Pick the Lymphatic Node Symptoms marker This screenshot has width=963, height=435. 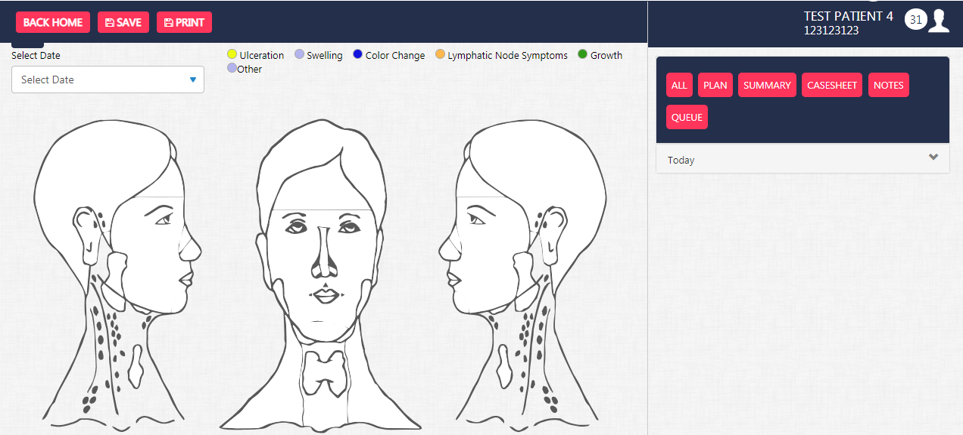(440, 55)
